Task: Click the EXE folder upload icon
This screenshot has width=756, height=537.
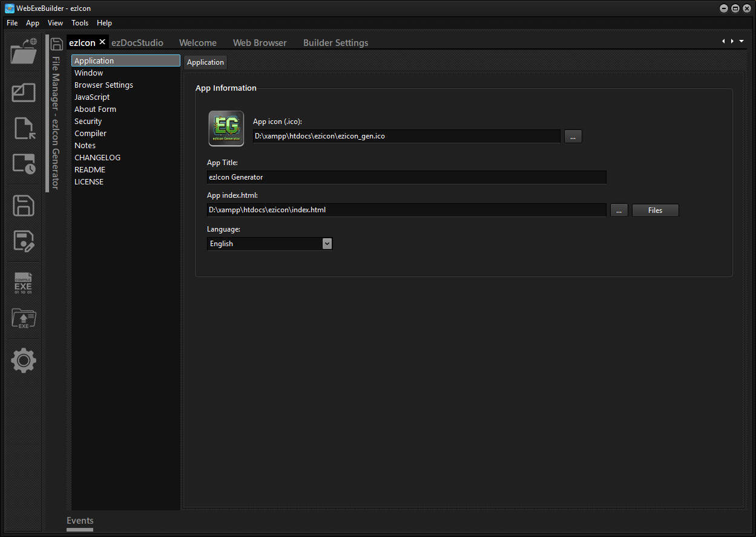Action: [24, 318]
